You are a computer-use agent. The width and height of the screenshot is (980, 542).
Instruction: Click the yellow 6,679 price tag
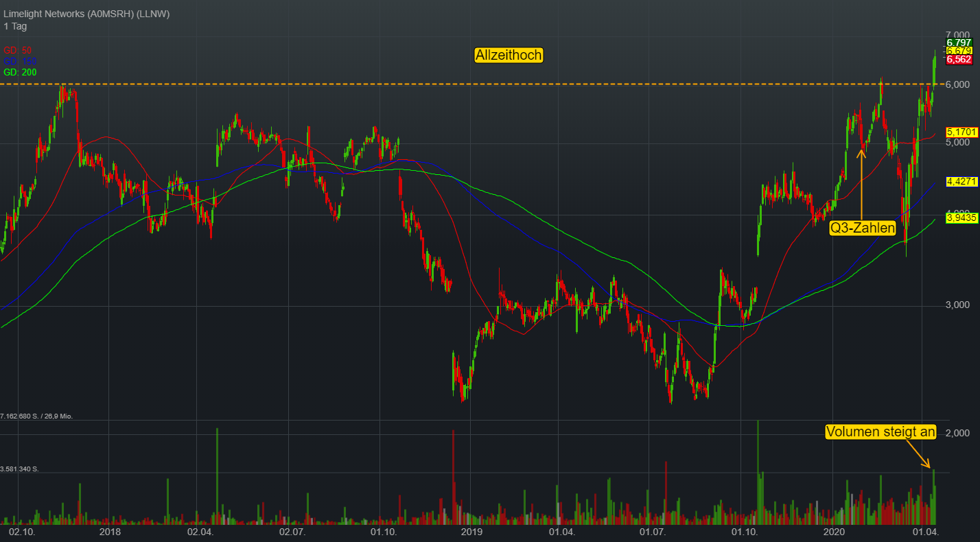pos(959,51)
